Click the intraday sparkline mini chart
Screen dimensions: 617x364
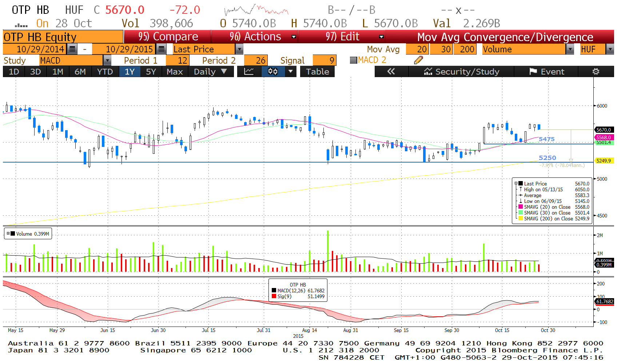click(x=256, y=10)
